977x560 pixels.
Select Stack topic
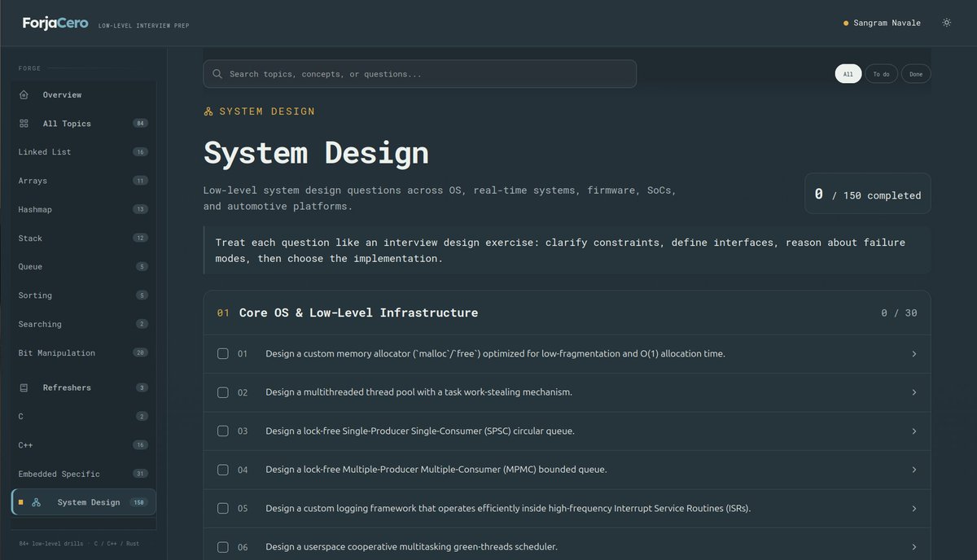tap(83, 238)
